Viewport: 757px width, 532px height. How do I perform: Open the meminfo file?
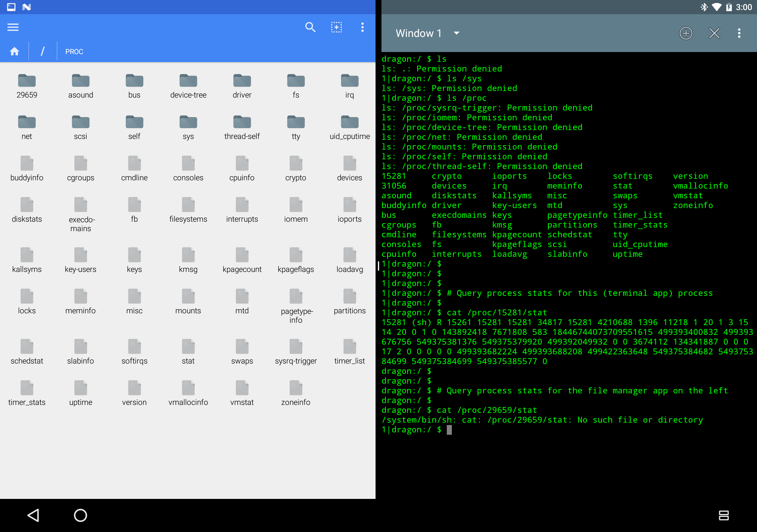(x=80, y=301)
